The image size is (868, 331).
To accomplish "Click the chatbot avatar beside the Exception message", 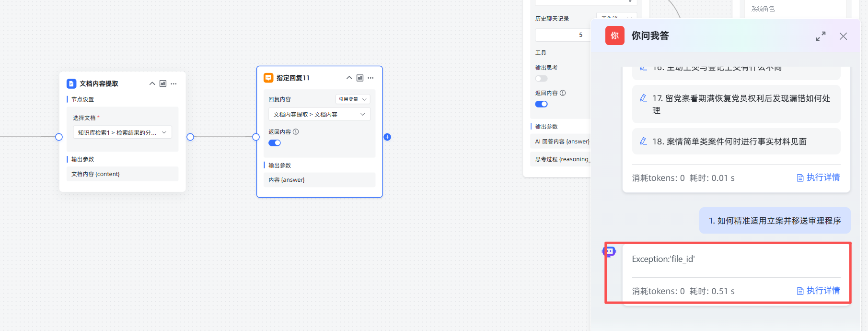I will pyautogui.click(x=609, y=251).
